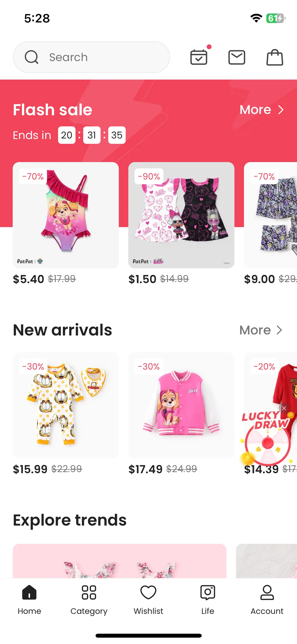Switch to the Category tab

click(x=89, y=600)
